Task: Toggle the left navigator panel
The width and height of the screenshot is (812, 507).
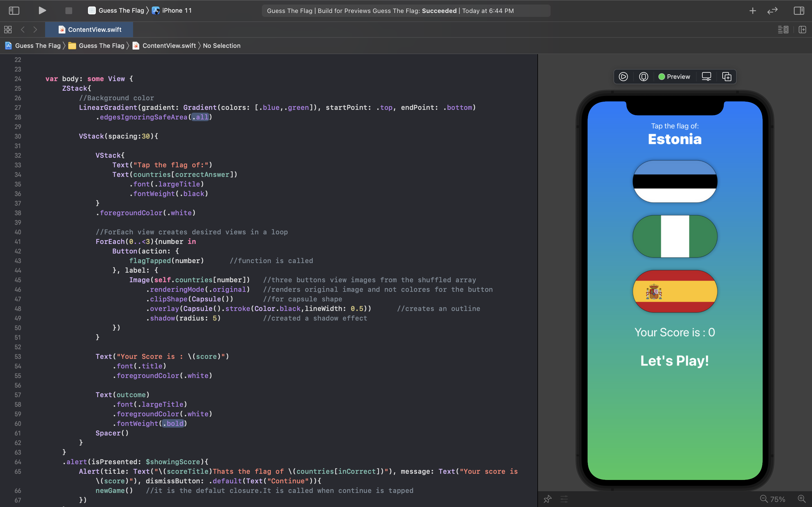Action: (14, 10)
